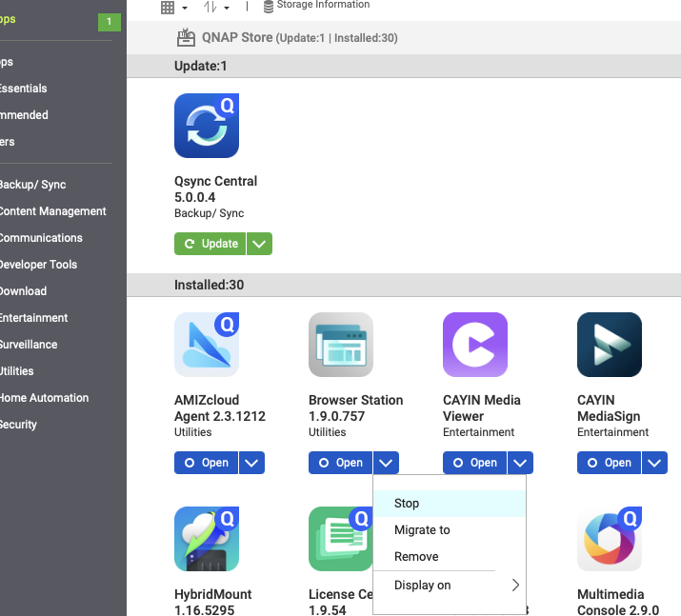681x616 pixels.
Task: Click the CAYIN MediaSign app icon
Action: [x=610, y=345]
